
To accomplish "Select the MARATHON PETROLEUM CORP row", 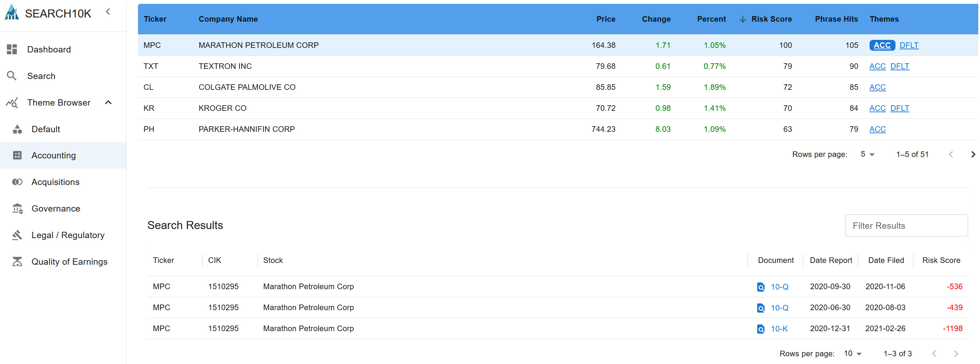I will click(x=558, y=45).
